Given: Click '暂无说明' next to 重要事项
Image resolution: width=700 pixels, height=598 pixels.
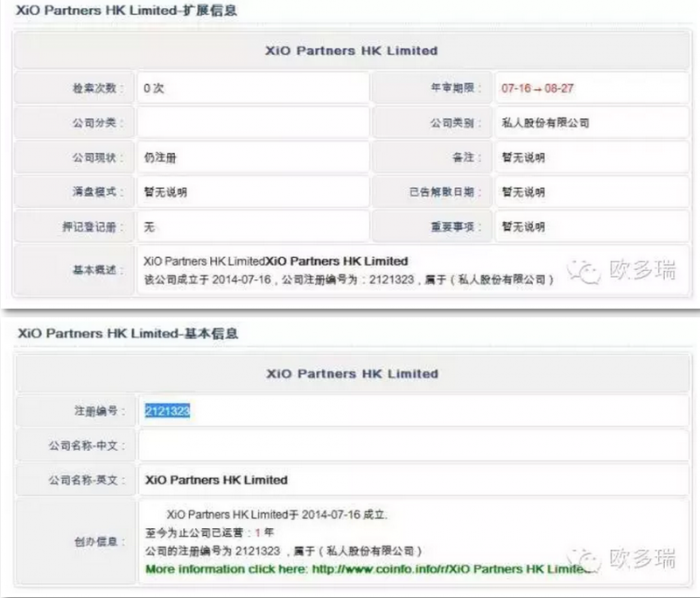Looking at the screenshot, I should pyautogui.click(x=523, y=227).
